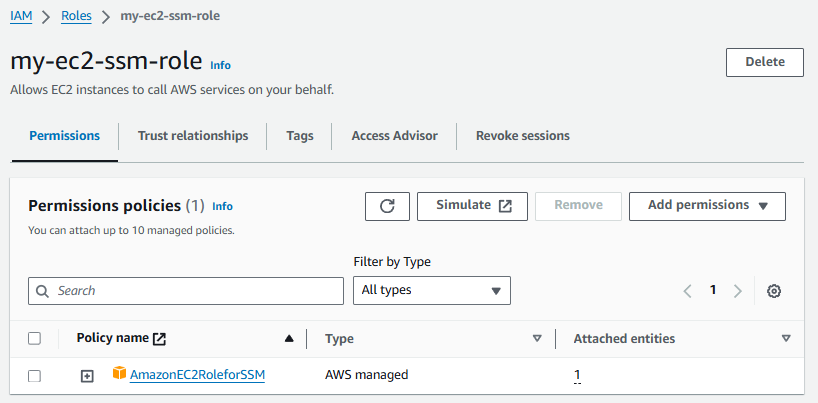Screen dimensions: 818x403
Task: Click the policy Search input field
Action: pyautogui.click(x=186, y=291)
